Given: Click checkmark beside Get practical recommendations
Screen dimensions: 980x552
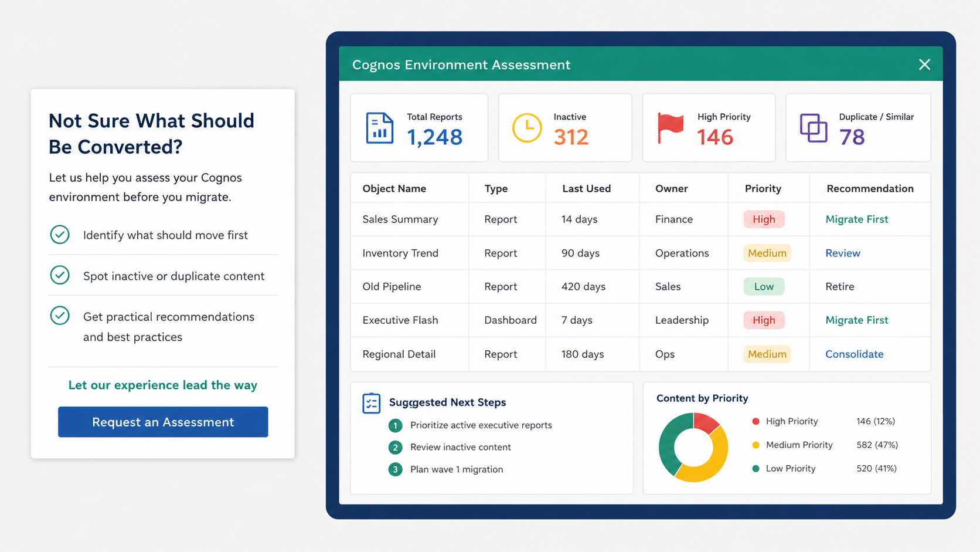Looking at the screenshot, I should (60, 316).
